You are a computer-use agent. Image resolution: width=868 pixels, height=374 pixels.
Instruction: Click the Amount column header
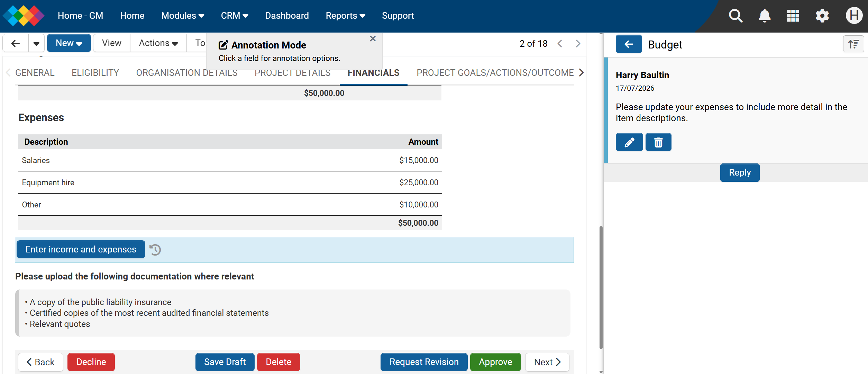click(423, 142)
